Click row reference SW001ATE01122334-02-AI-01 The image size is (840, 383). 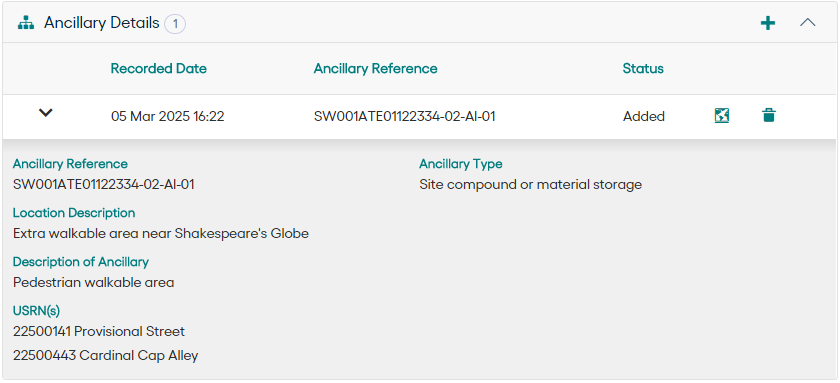(404, 116)
